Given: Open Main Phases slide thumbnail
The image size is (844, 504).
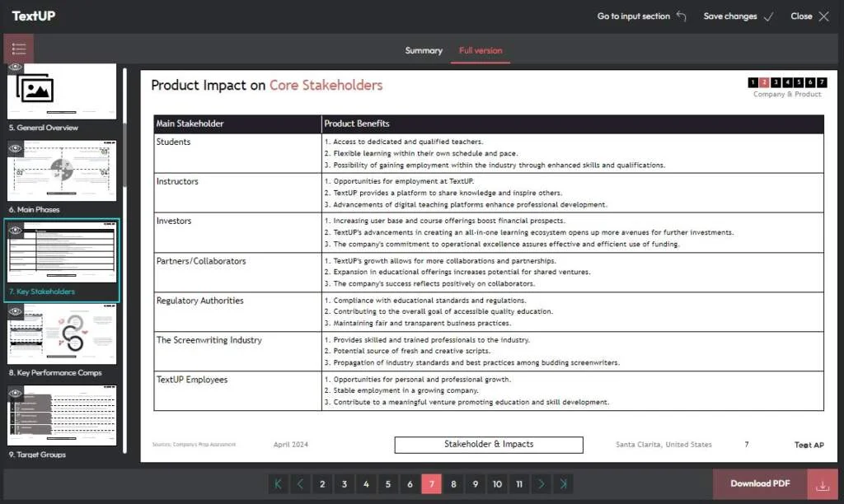Looking at the screenshot, I should click(x=62, y=170).
